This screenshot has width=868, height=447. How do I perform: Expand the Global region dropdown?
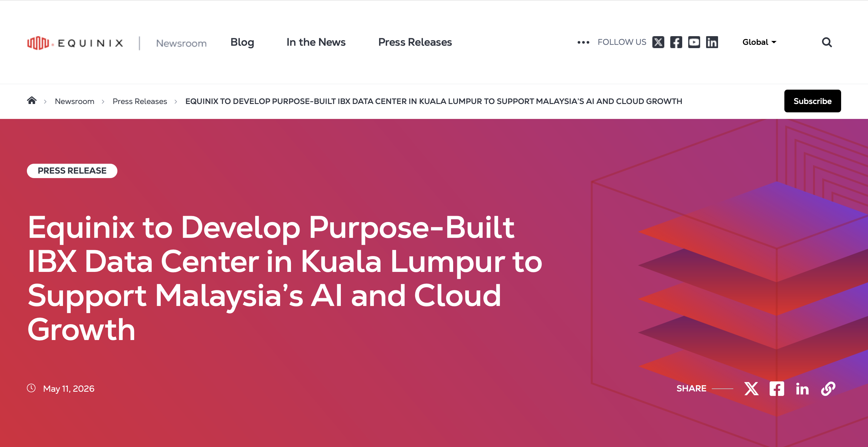[x=759, y=42]
